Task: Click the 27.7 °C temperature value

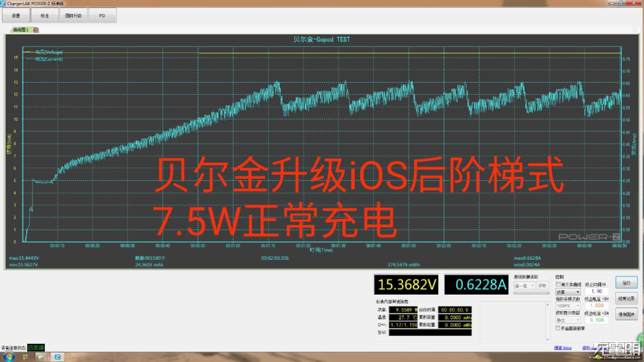Action: [403, 317]
